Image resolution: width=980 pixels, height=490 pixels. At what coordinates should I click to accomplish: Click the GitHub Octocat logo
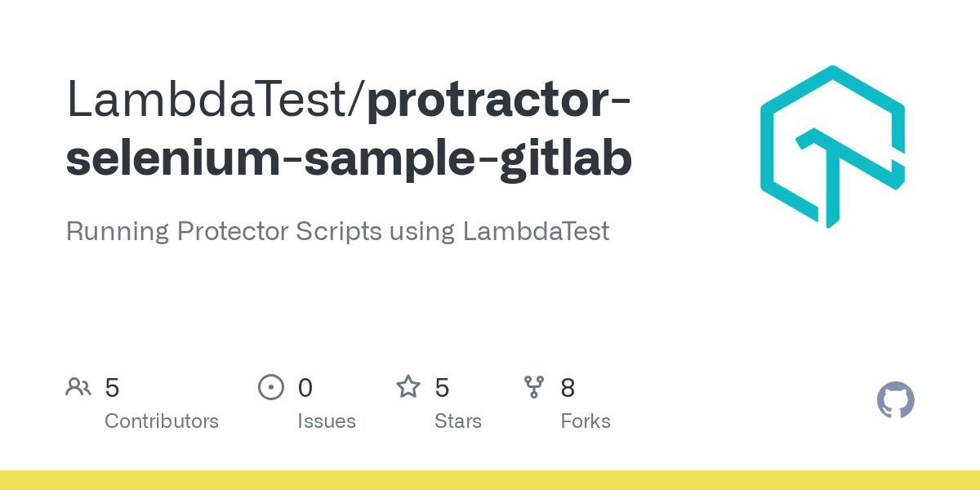click(895, 400)
